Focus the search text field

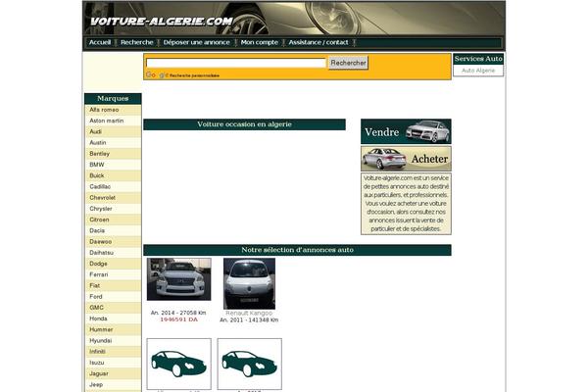coord(236,63)
